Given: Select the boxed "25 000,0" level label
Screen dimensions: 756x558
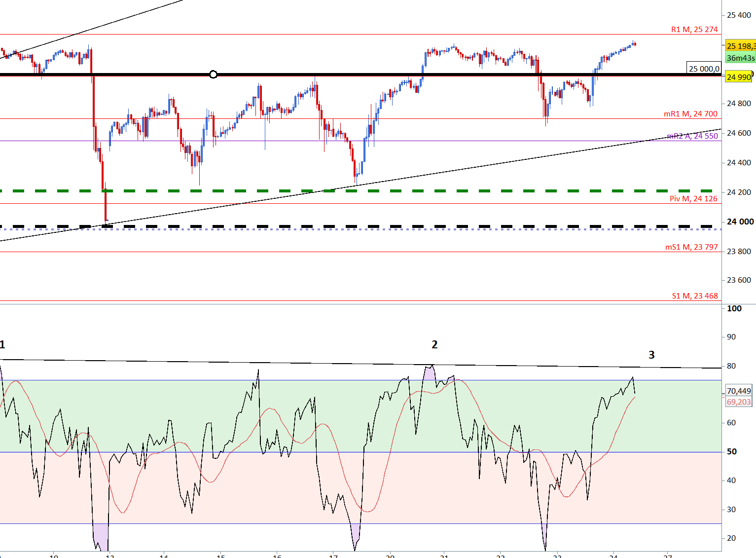Looking at the screenshot, I should 704,69.
